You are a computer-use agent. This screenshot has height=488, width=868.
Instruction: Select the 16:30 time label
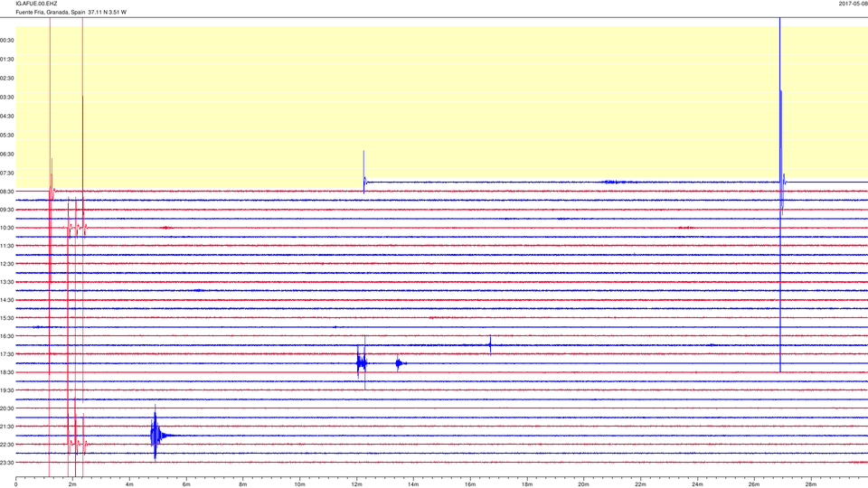coord(7,336)
